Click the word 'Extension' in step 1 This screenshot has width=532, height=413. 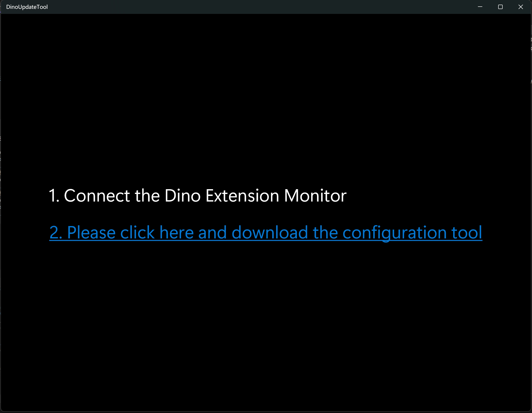[242, 196]
